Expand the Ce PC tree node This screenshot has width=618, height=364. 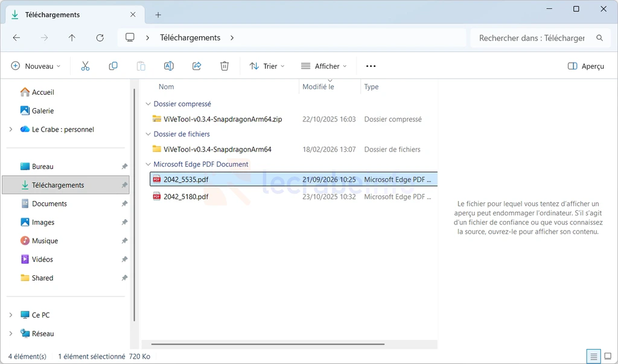click(x=11, y=315)
